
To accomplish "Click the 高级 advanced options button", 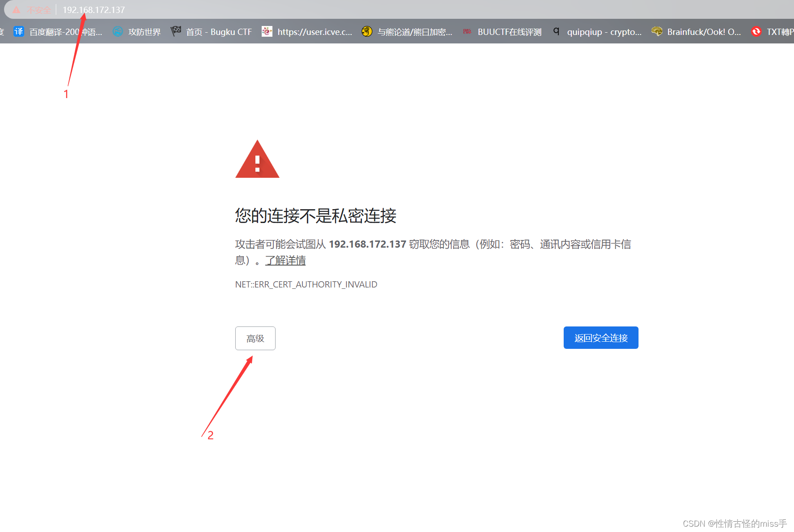I will pyautogui.click(x=255, y=339).
